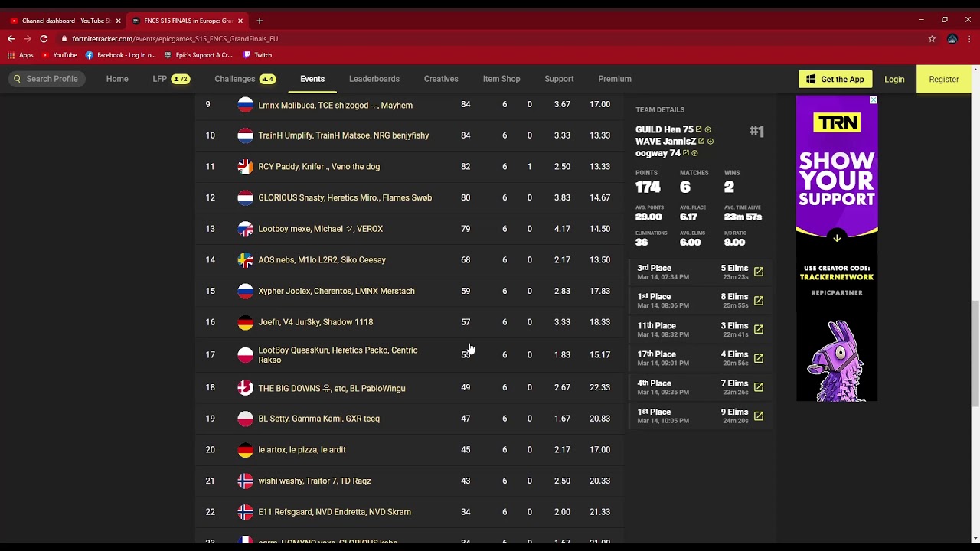Click rank 12 points value 80

pos(465,197)
